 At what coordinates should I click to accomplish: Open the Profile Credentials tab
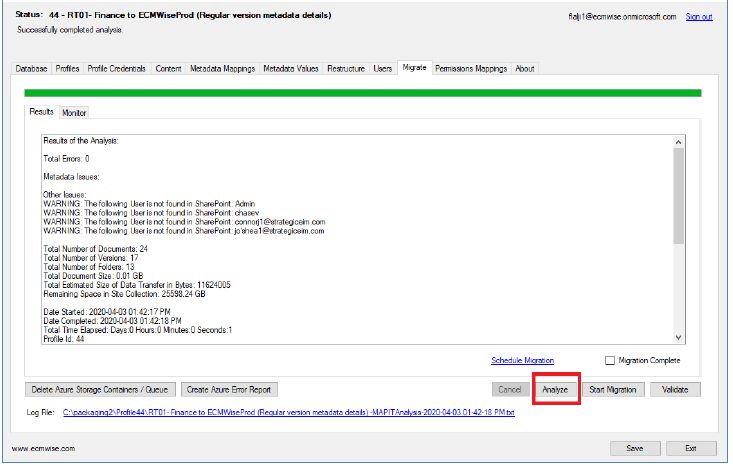click(x=117, y=69)
